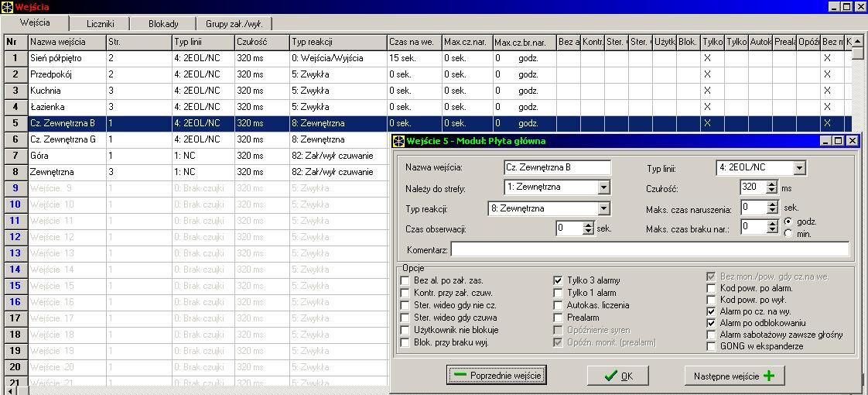Enable Autokas. liczenia option
This screenshot has width=868, height=395.
[x=558, y=305]
